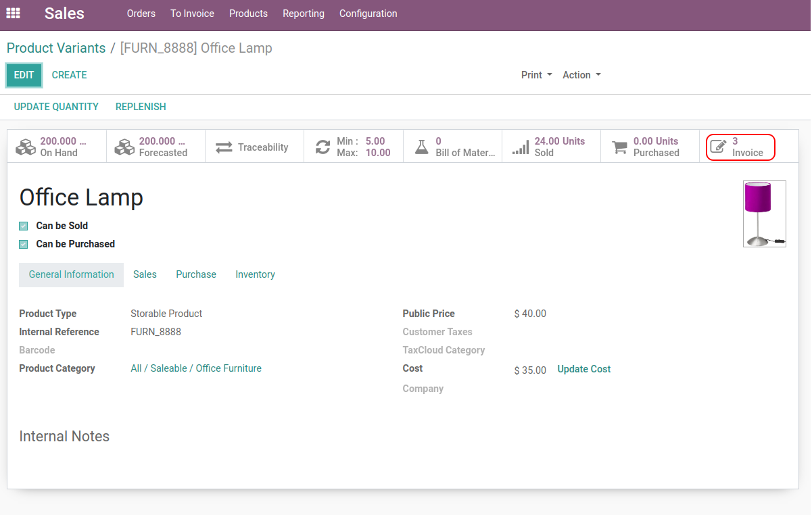Click the Purchased shopping cart icon
This screenshot has width=812, height=515.
pyautogui.click(x=619, y=147)
